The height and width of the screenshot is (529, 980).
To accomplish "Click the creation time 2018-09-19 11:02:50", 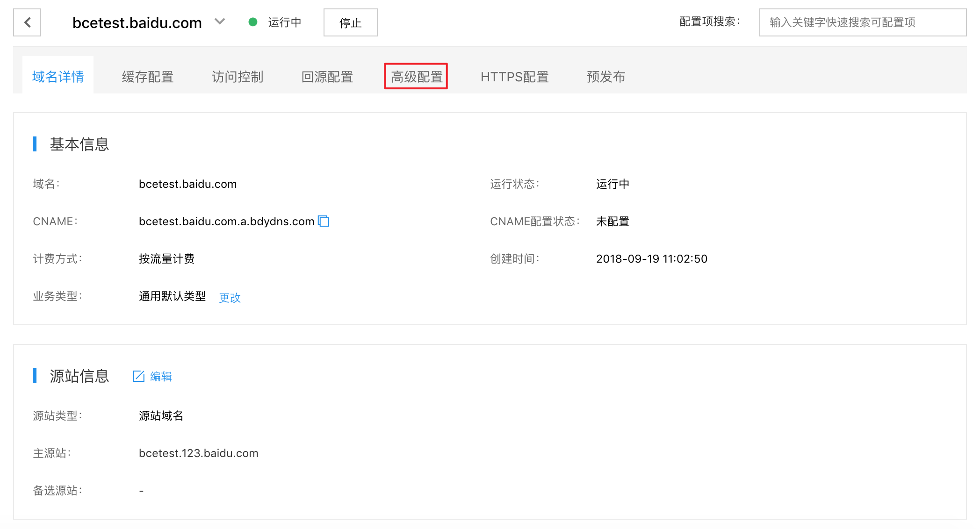I will tap(652, 259).
